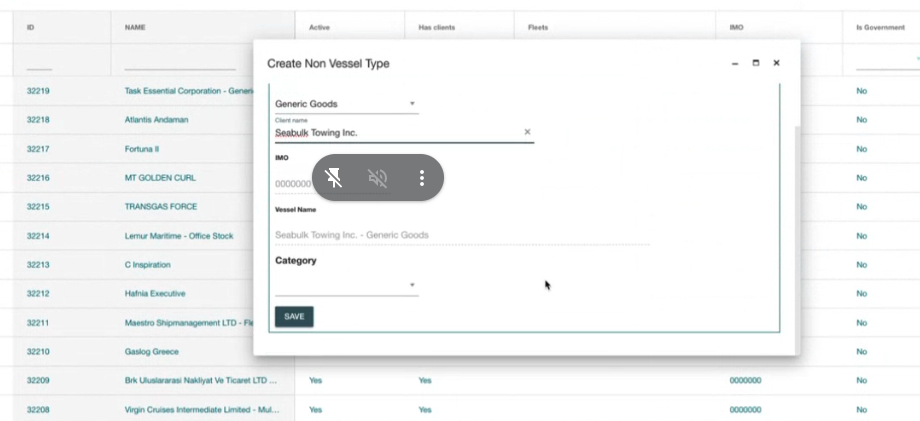Click IMO value 0000000 in row 32209
This screenshot has height=421, width=920.
click(745, 380)
